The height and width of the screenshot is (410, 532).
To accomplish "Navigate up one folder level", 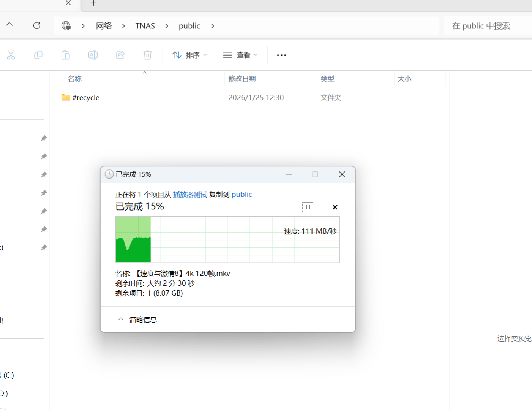I will 9,25.
